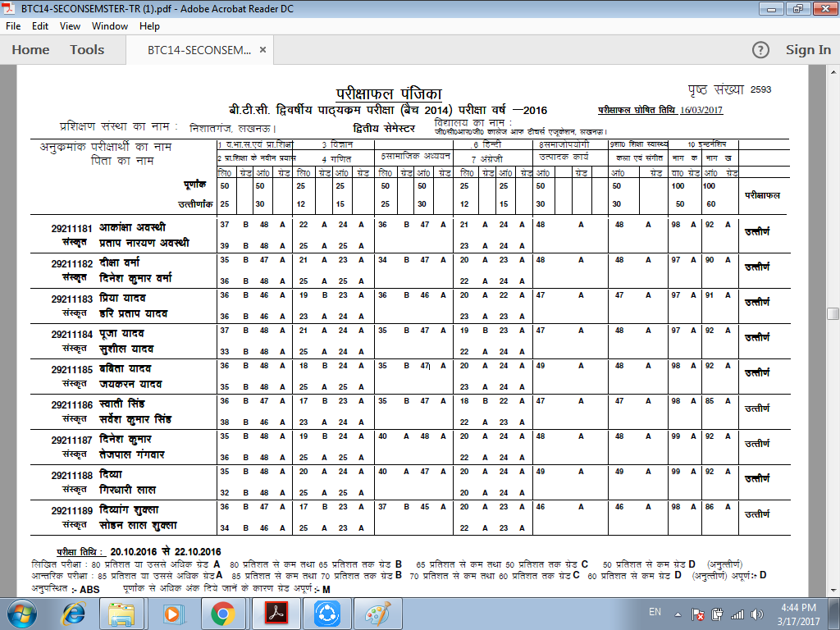Click the vertical scrollbar thumb
The image size is (840, 630).
tap(833, 313)
